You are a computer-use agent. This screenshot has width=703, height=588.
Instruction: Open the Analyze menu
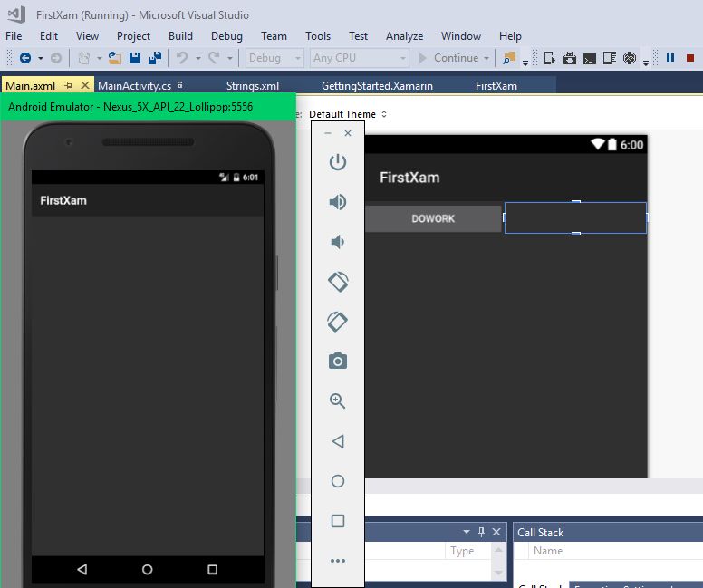coord(404,36)
